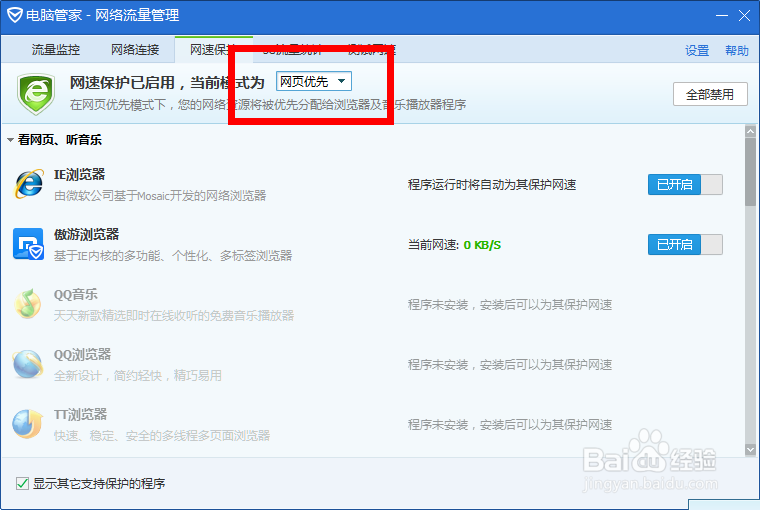The height and width of the screenshot is (510, 760).
Task: Click the TT浏览器 name text
Action: click(x=80, y=414)
